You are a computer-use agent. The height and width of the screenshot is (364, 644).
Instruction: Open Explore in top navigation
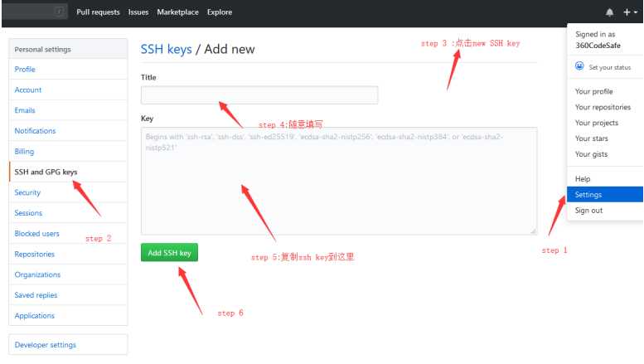pyautogui.click(x=220, y=12)
